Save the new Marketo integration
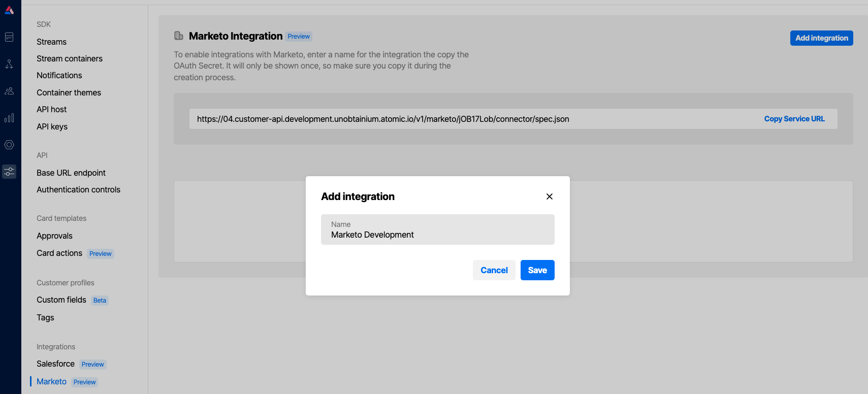The image size is (868, 394). (537, 270)
